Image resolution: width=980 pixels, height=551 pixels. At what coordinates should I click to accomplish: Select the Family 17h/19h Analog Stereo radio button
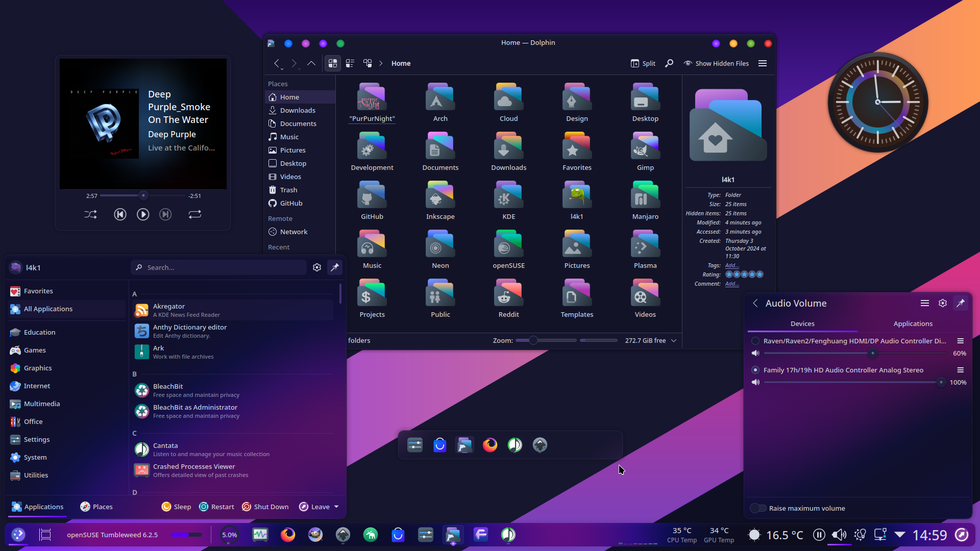pos(755,370)
